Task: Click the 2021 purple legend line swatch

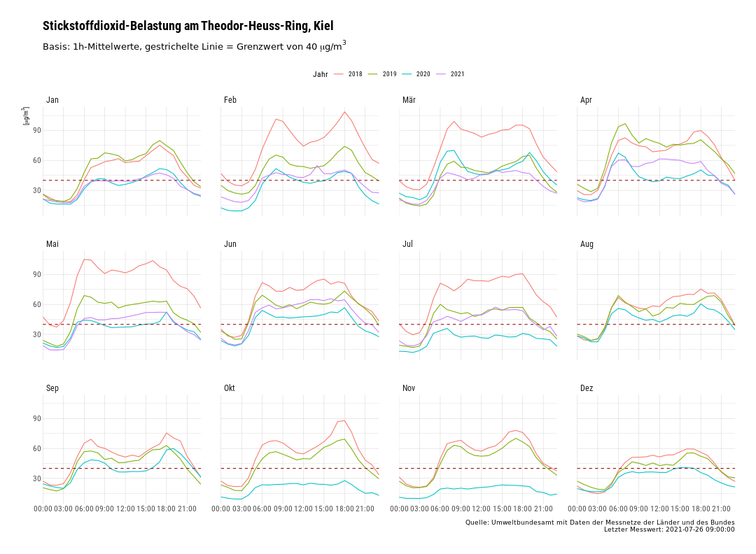Action: (441, 74)
